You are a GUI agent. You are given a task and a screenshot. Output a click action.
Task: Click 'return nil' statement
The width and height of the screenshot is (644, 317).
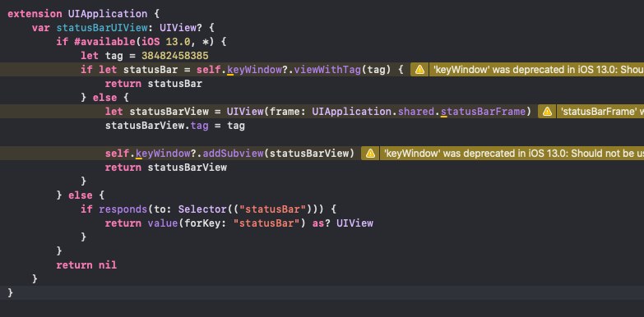86,265
